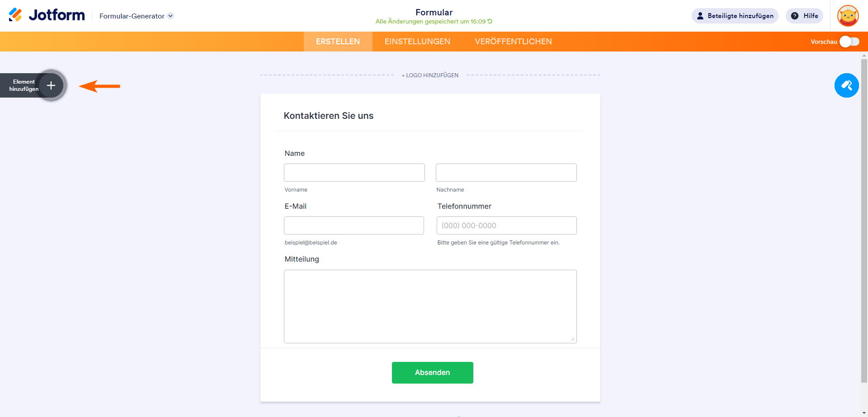This screenshot has width=868, height=417.
Task: Click the + LOGO HINZUFÜGEN link
Action: point(430,75)
